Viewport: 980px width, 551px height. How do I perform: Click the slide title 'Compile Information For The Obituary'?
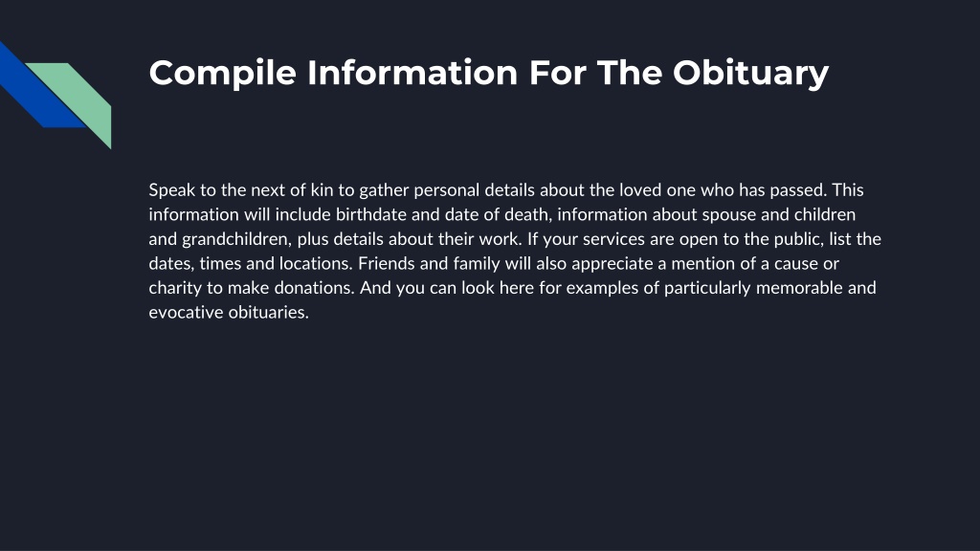tap(489, 73)
